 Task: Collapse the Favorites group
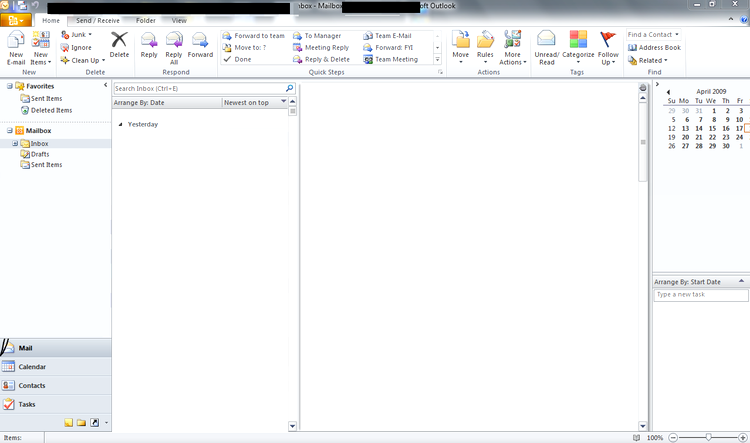(9, 86)
